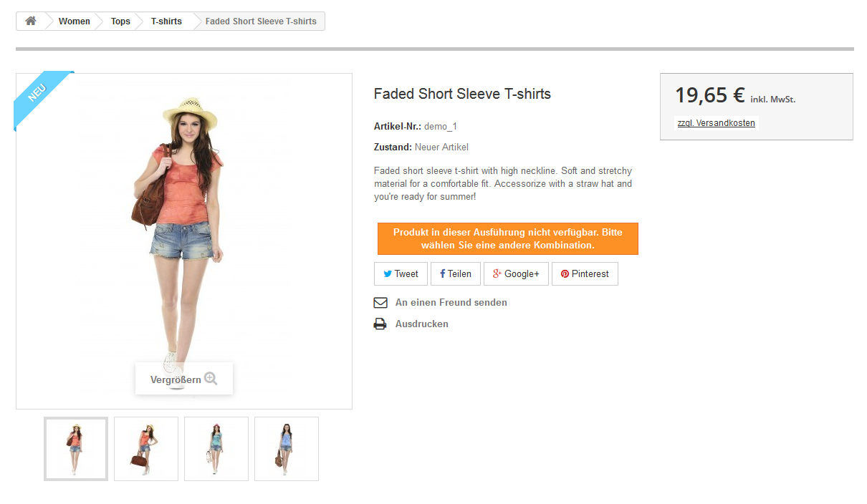Click the main product image
This screenshot has width=867, height=504.
point(184,229)
